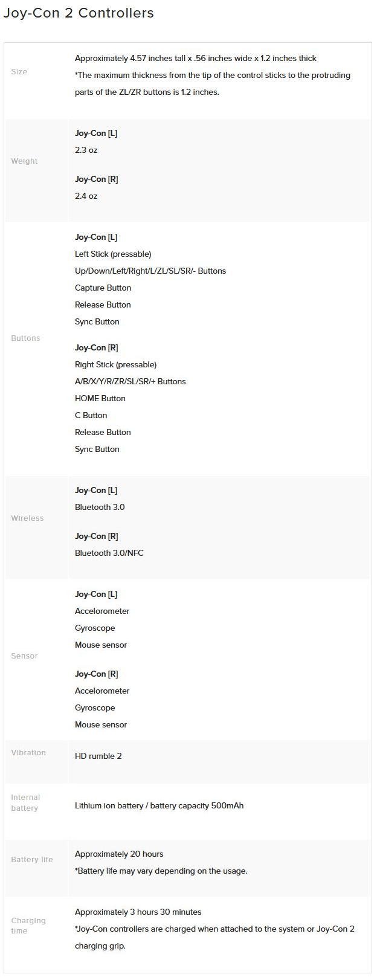The height and width of the screenshot is (980, 377).
Task: Select the Approximately 20 hours text
Action: [x=119, y=854]
